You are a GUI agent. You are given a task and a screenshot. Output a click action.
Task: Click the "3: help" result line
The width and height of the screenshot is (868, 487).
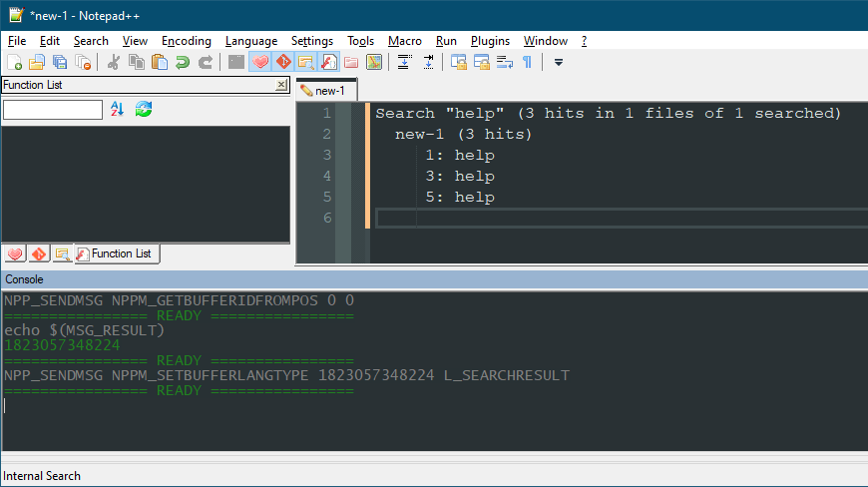point(460,176)
